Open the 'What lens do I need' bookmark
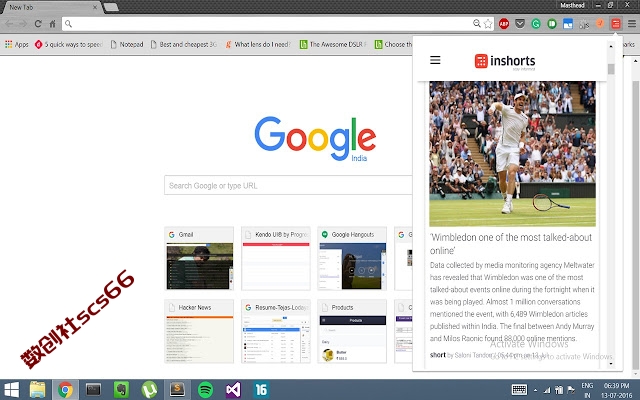The height and width of the screenshot is (400, 640). [x=259, y=44]
